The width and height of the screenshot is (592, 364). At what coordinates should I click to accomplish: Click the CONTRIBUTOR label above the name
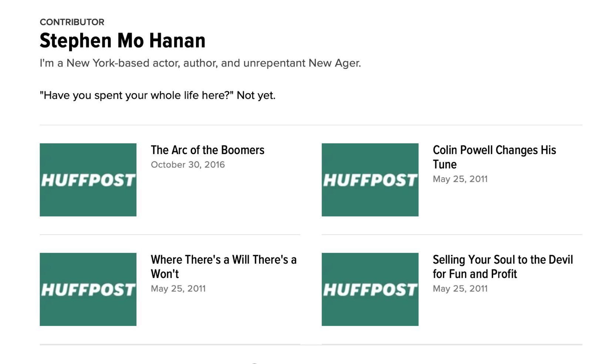72,22
